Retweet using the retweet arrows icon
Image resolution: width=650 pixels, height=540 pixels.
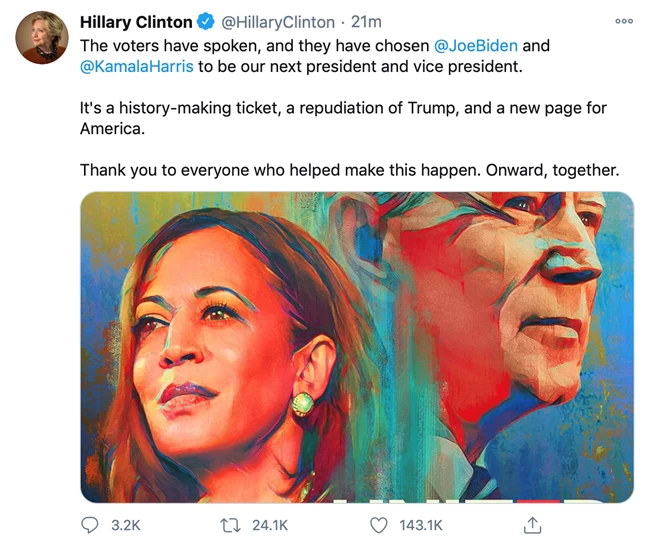(x=230, y=525)
